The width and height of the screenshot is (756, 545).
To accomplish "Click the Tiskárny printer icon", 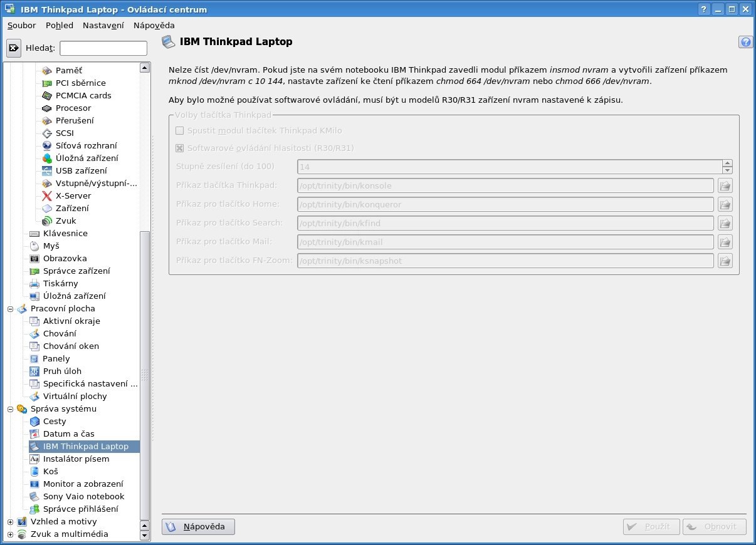I will (34, 284).
